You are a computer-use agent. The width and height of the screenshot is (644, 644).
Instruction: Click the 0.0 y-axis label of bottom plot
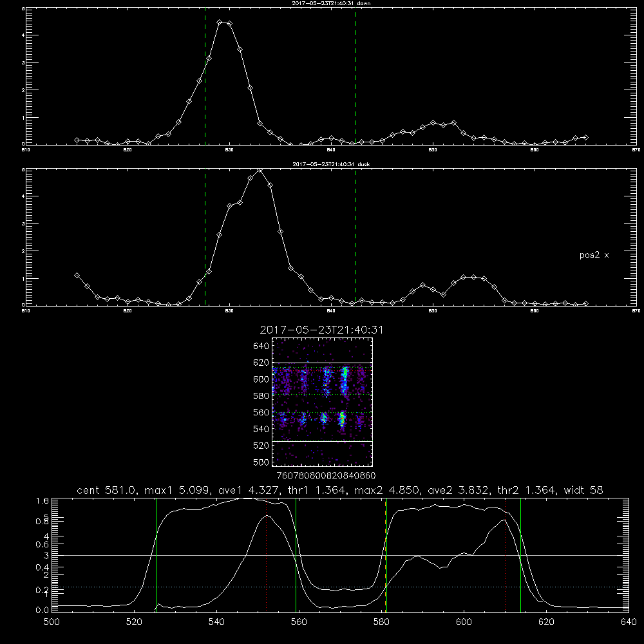click(43, 611)
